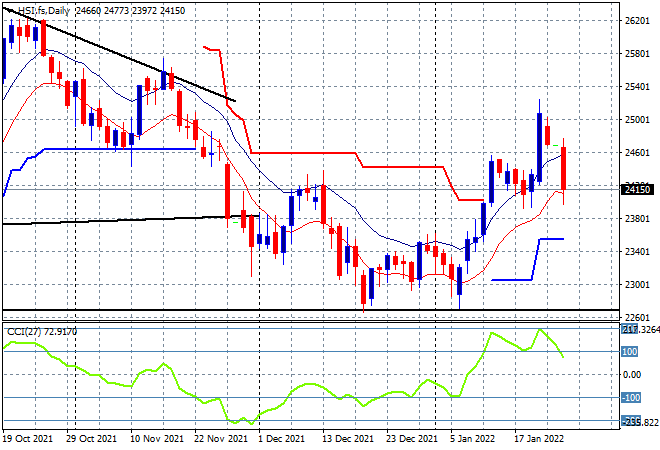Click the 24601 price axis label
The image size is (660, 450).
(x=637, y=153)
